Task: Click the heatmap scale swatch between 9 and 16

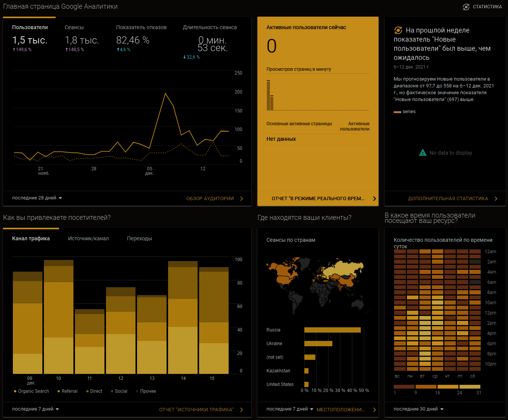Action: tap(426, 387)
